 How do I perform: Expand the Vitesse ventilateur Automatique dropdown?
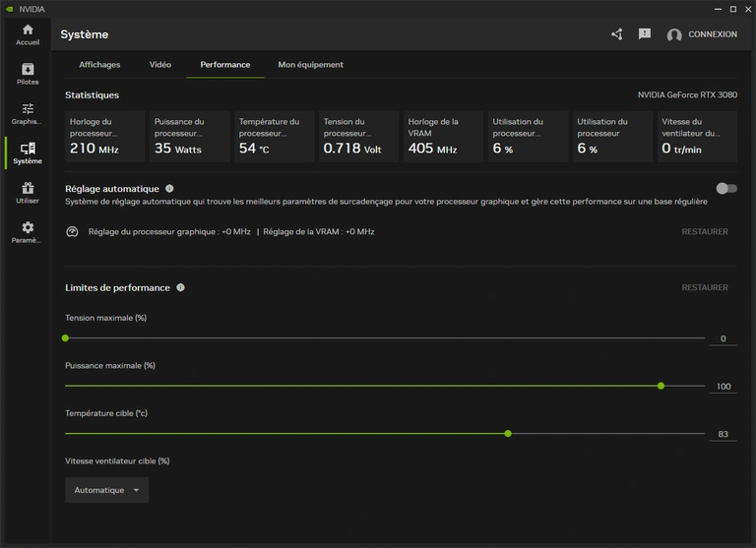pyautogui.click(x=106, y=490)
